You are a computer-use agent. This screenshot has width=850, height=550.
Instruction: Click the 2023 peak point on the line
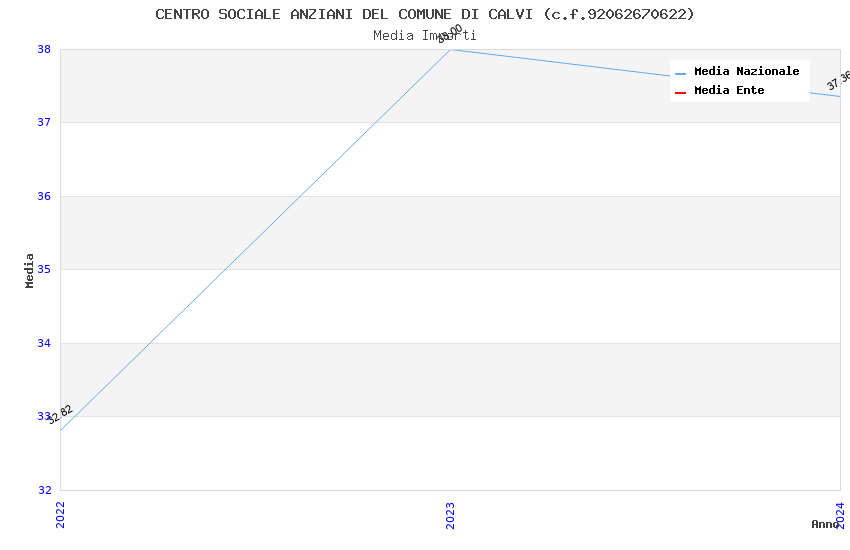click(450, 50)
